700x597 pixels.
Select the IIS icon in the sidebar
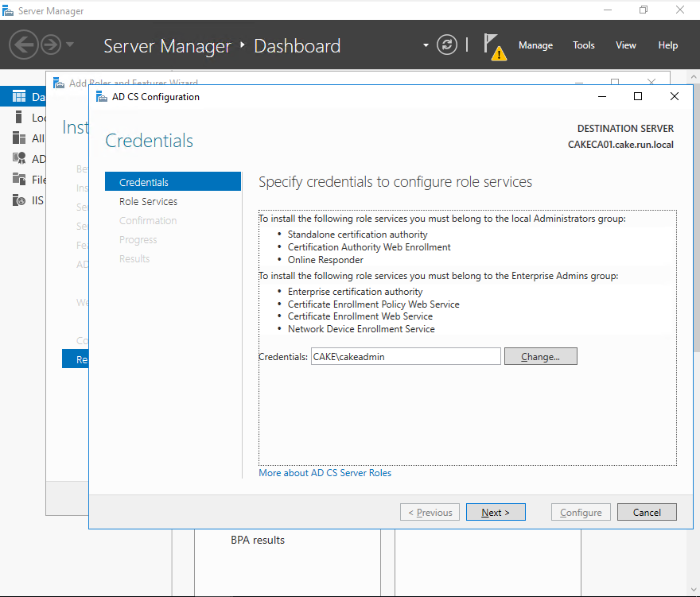[19, 200]
